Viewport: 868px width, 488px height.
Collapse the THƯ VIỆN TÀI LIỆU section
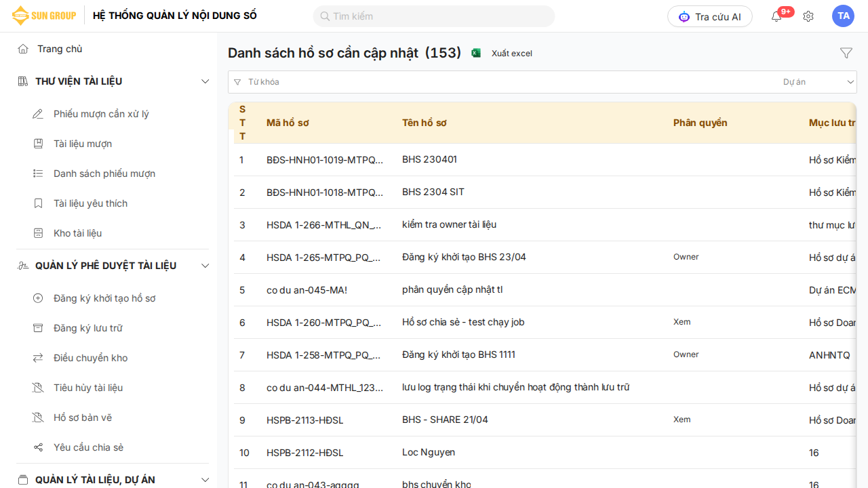(x=205, y=81)
